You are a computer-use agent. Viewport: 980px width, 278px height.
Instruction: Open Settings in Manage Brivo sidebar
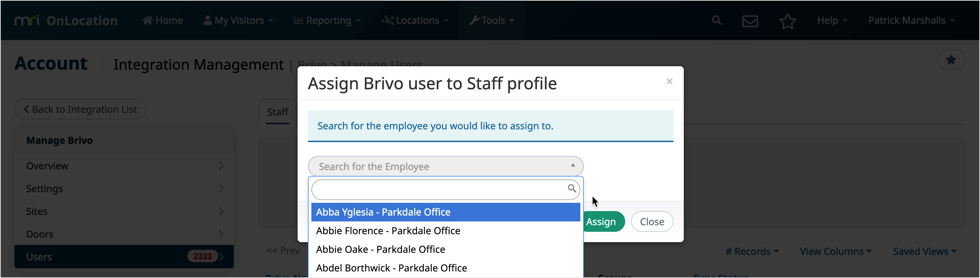(124, 189)
